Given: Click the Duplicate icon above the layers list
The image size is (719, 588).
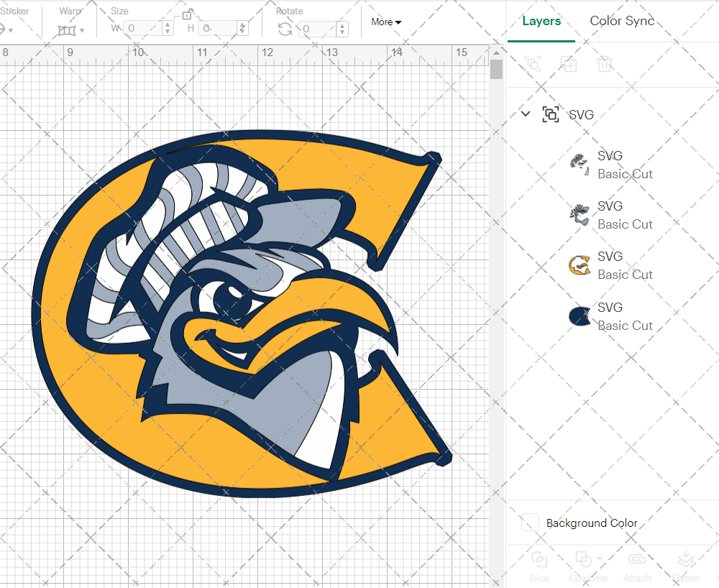Looking at the screenshot, I should (x=569, y=64).
